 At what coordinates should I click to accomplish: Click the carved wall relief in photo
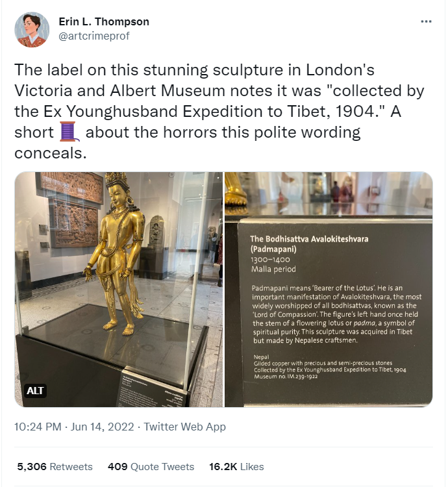point(73,222)
